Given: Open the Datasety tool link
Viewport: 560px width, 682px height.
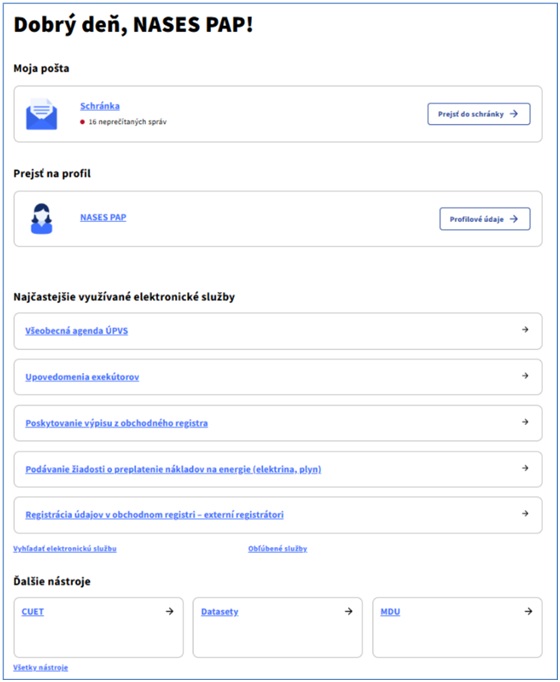Looking at the screenshot, I should point(220,612).
